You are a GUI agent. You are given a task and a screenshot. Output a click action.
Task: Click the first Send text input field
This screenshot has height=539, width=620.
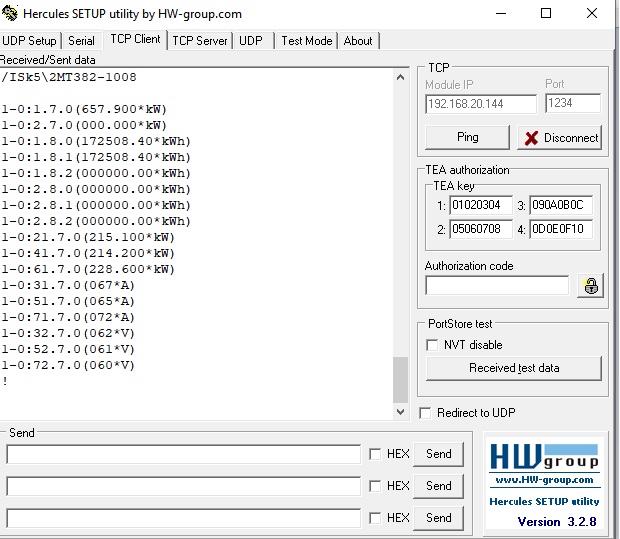(183, 454)
